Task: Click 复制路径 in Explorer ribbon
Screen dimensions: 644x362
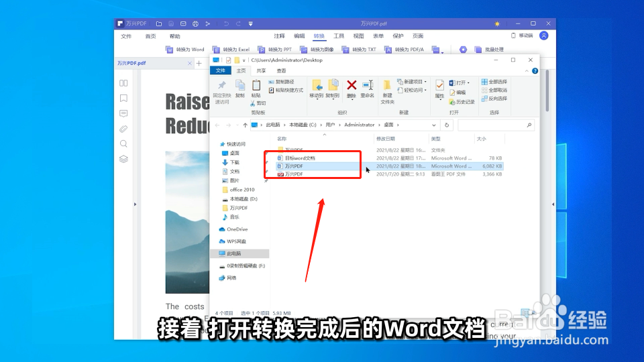Action: tap(281, 82)
